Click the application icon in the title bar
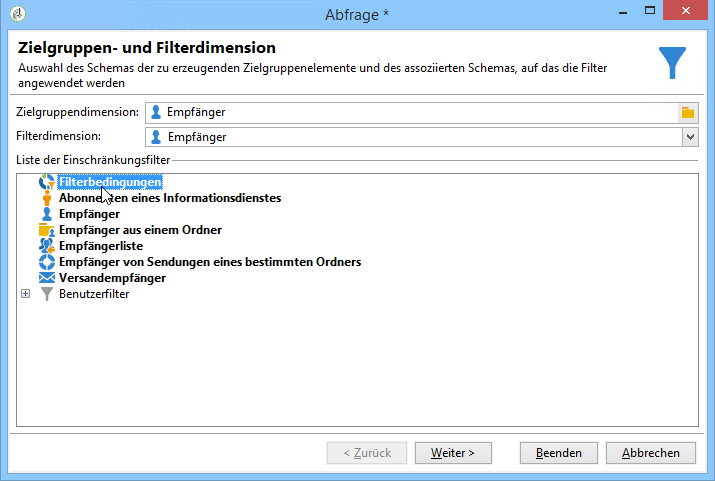The width and height of the screenshot is (715, 481). coord(18,14)
